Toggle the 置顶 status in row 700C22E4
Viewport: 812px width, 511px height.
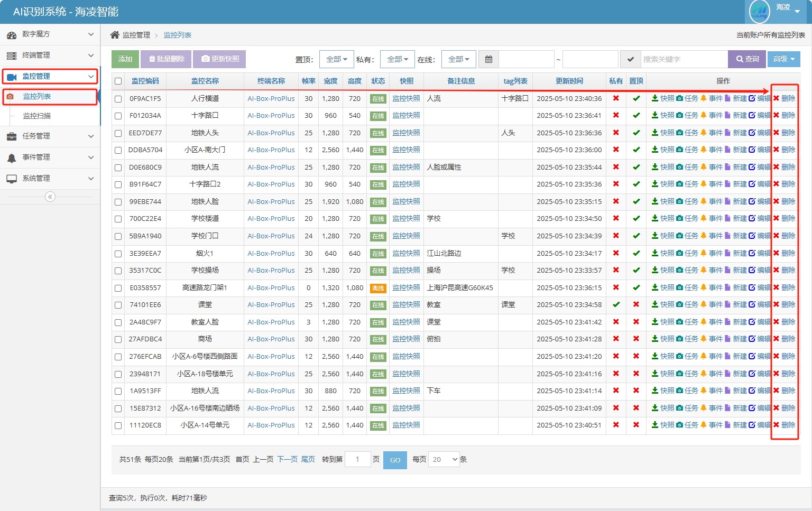pyautogui.click(x=636, y=218)
